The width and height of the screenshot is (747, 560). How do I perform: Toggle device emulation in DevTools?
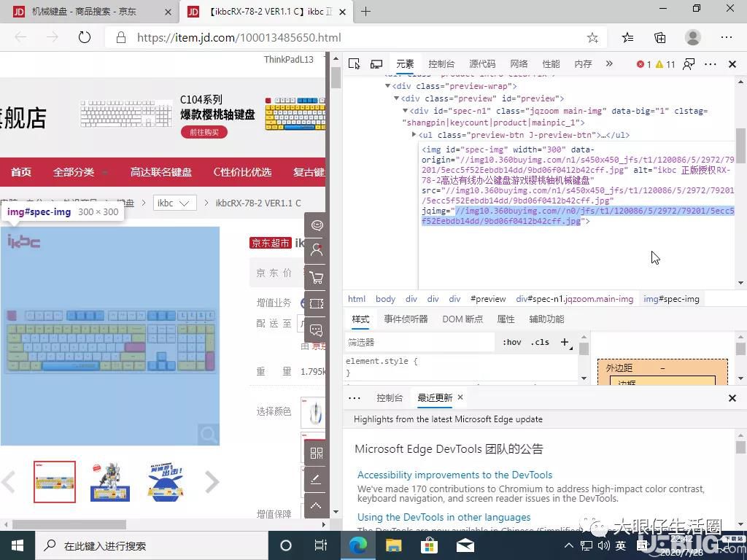click(376, 64)
